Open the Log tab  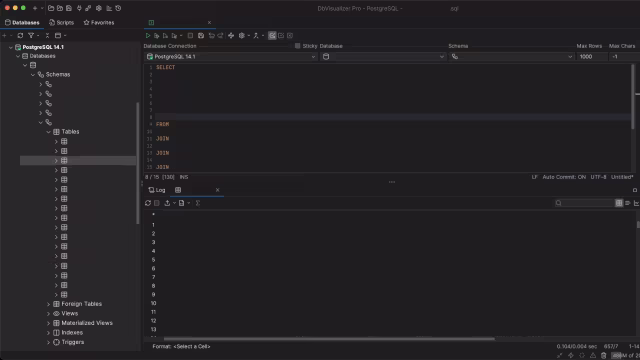(157, 190)
